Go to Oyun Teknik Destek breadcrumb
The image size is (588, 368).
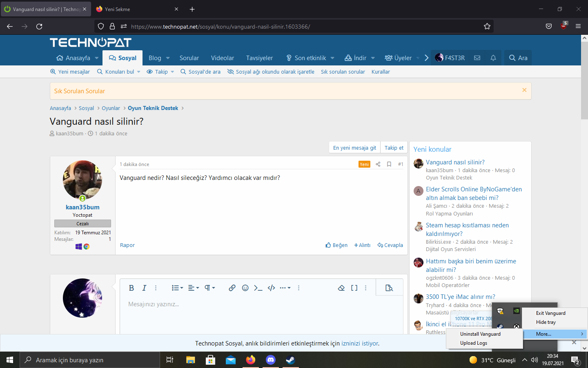pyautogui.click(x=153, y=108)
